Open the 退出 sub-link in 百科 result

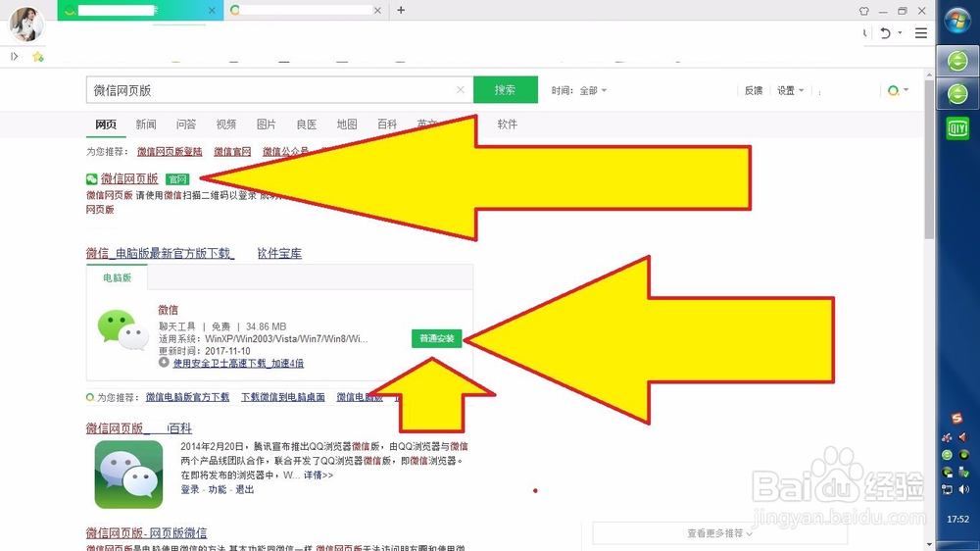pos(244,489)
